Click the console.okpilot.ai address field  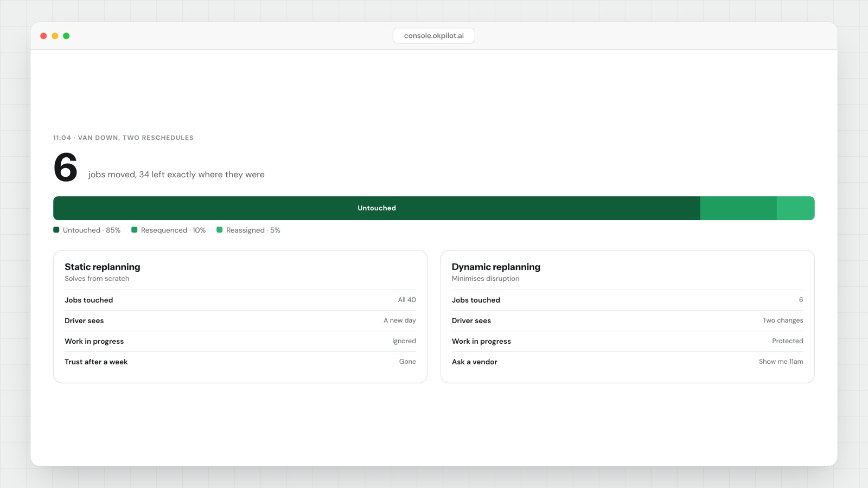[x=433, y=36]
